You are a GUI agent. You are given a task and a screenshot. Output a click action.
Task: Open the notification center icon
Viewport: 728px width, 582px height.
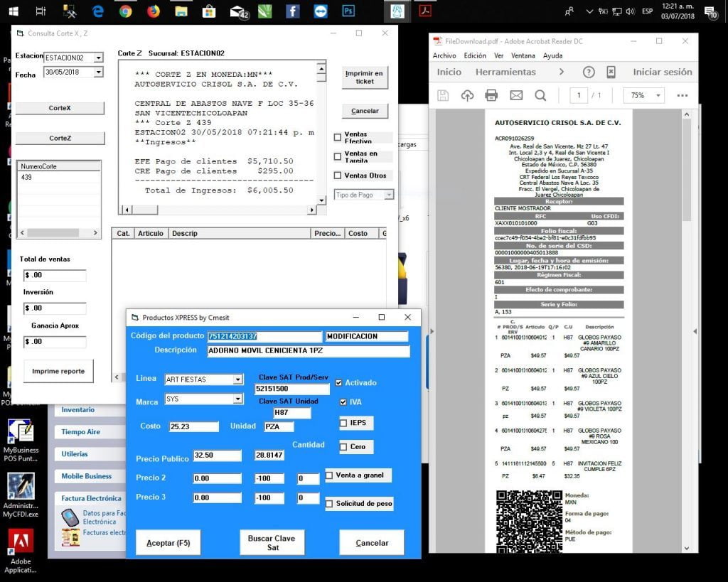(711, 12)
